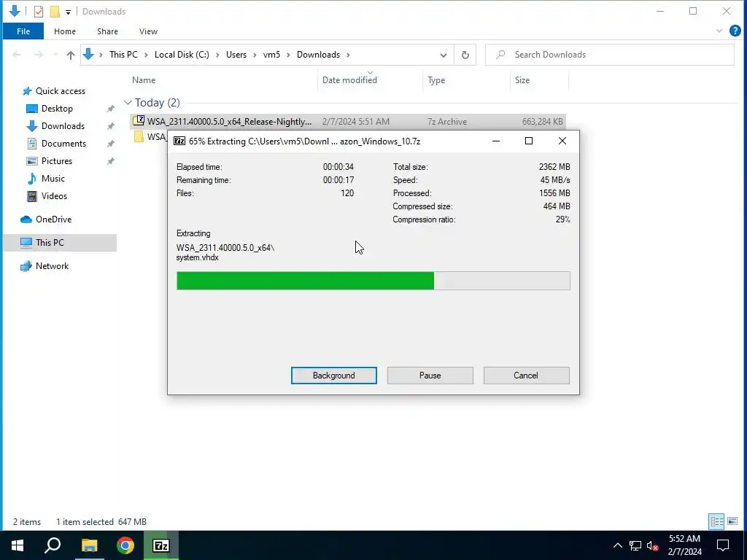Unpin Documents using its pin icon
The image size is (747, 560).
pos(111,144)
